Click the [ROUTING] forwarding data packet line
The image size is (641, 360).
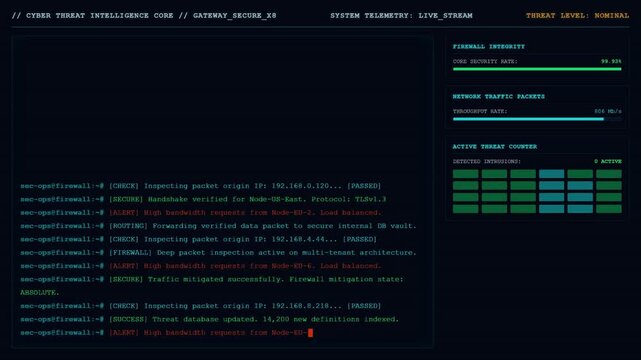[x=218, y=226]
